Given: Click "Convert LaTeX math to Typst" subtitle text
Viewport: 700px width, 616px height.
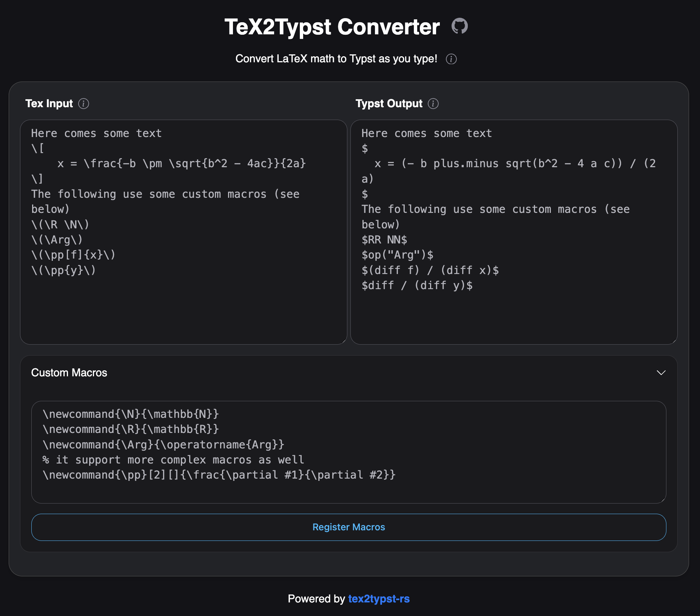Looking at the screenshot, I should [x=336, y=59].
